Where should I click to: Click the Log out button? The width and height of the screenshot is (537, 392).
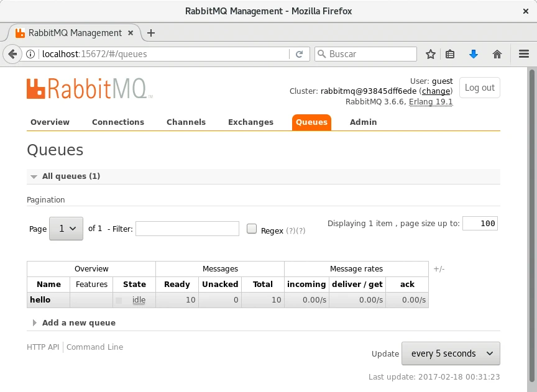click(x=479, y=88)
